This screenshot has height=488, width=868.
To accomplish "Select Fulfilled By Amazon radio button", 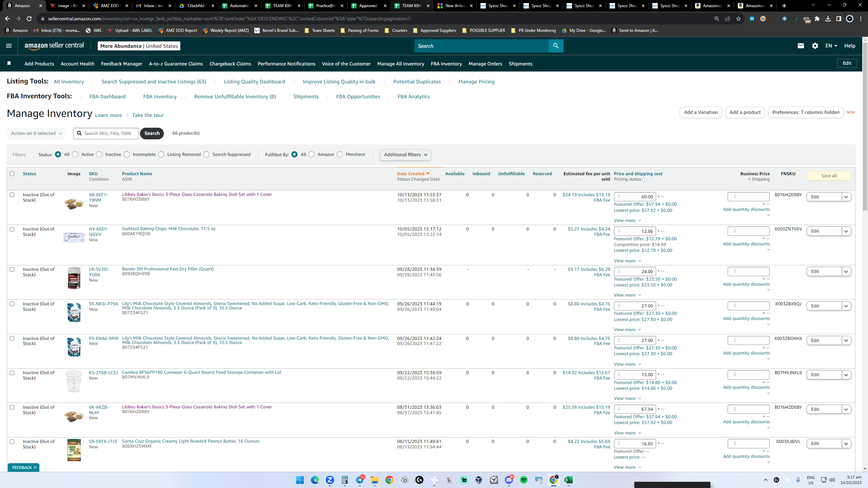I will click(x=312, y=155).
